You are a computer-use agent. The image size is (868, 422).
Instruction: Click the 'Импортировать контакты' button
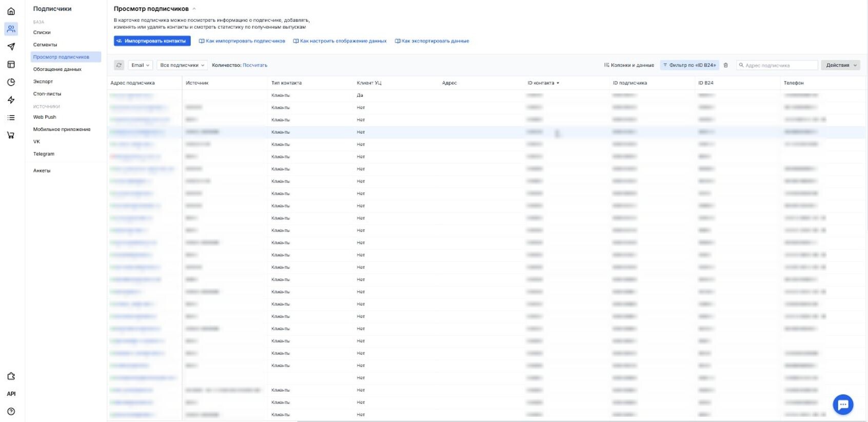coord(152,41)
